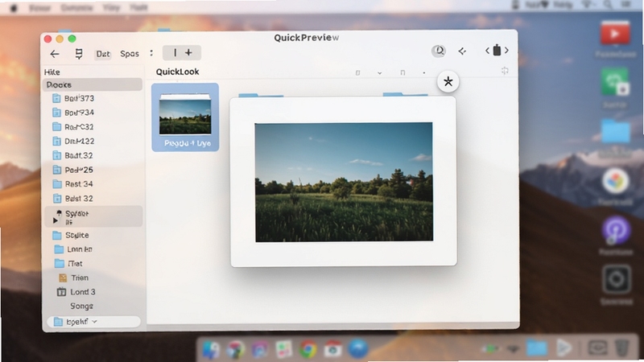Open Spotlight search in the menu bar
This screenshot has width=644, height=362.
(x=608, y=5)
